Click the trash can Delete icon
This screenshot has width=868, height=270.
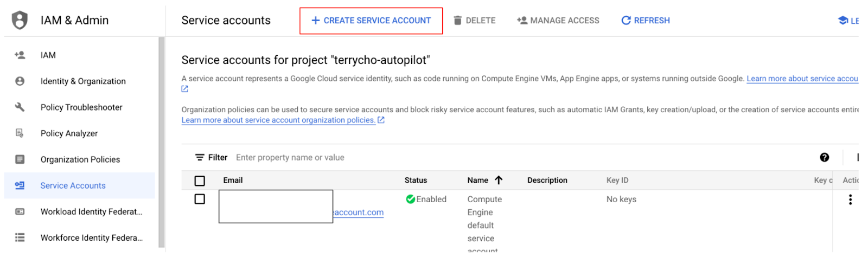458,21
